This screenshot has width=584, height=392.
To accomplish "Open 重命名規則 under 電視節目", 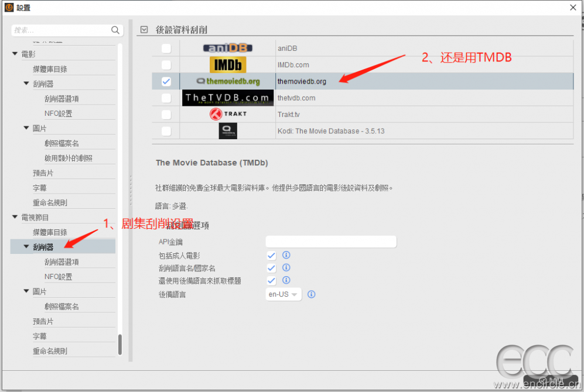I will [x=50, y=351].
